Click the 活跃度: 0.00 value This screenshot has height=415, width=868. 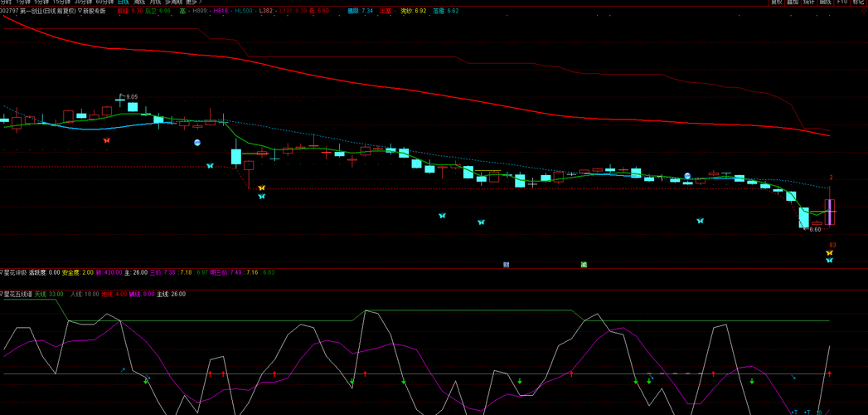click(x=44, y=272)
